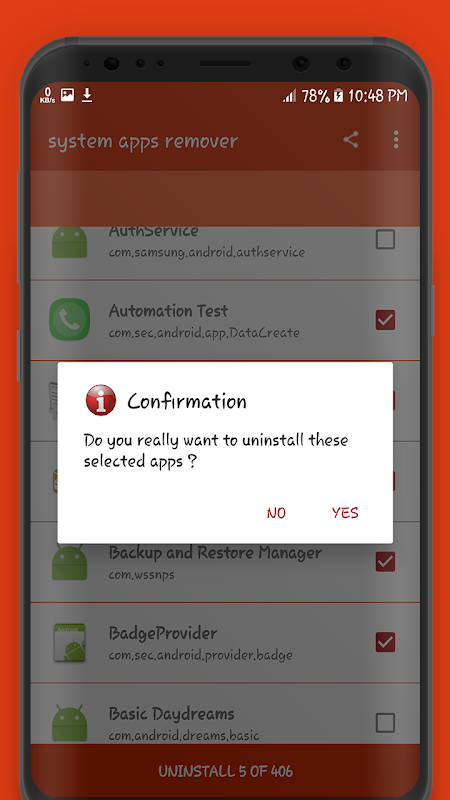Check the AuthService checkbox
Screen dimensions: 450x800
click(x=385, y=239)
